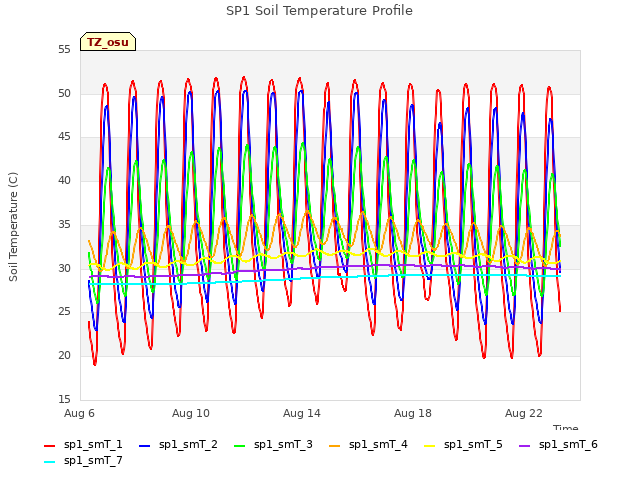
Task: Click the Aug 14 x-axis tick label
Action: 302,413
